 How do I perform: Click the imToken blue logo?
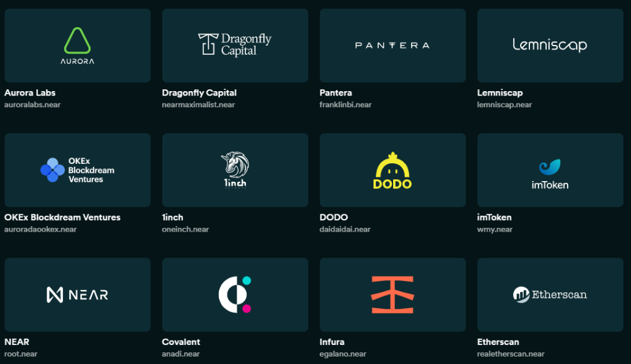[550, 174]
